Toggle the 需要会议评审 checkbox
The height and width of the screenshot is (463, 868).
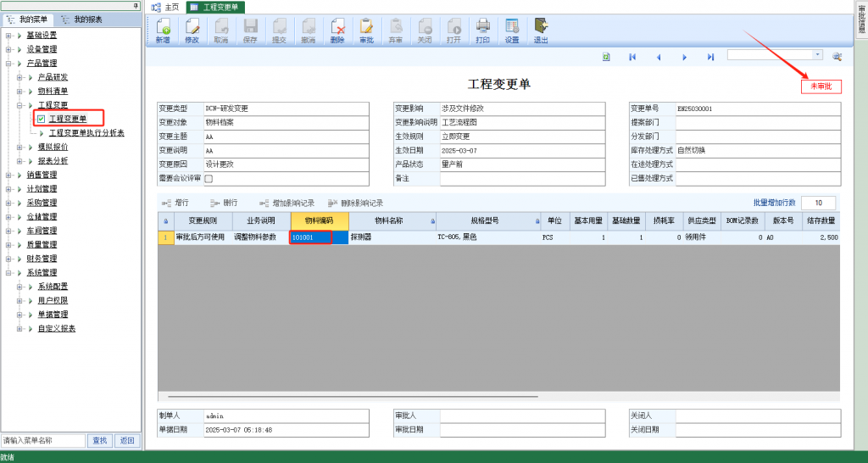[209, 178]
